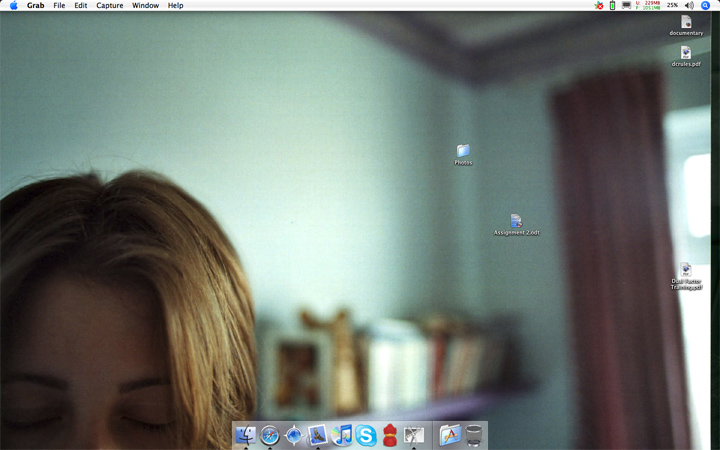Open the Apple menu
This screenshot has height=450, width=720.
13,6
